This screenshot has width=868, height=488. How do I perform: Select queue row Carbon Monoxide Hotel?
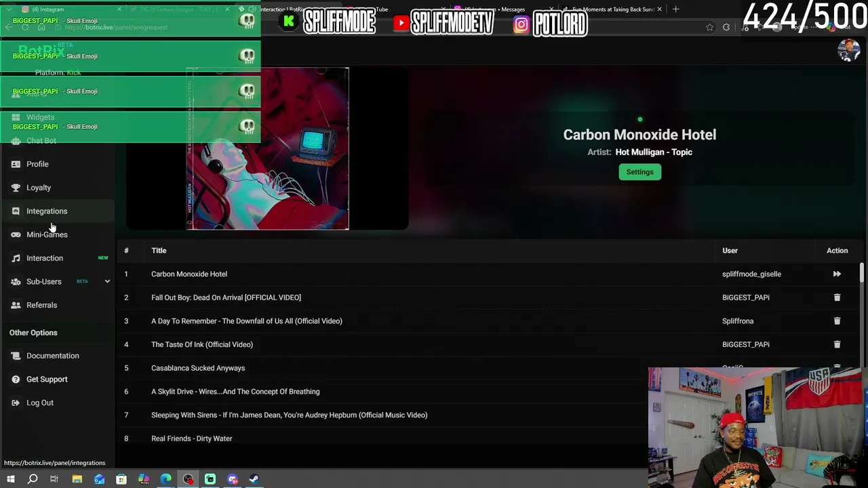click(489, 274)
